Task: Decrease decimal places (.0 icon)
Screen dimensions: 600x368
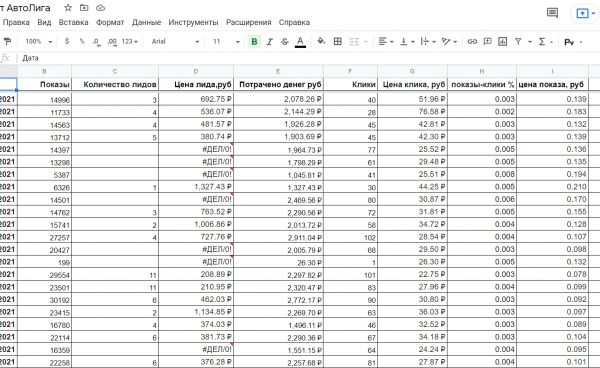Action: pyautogui.click(x=96, y=41)
